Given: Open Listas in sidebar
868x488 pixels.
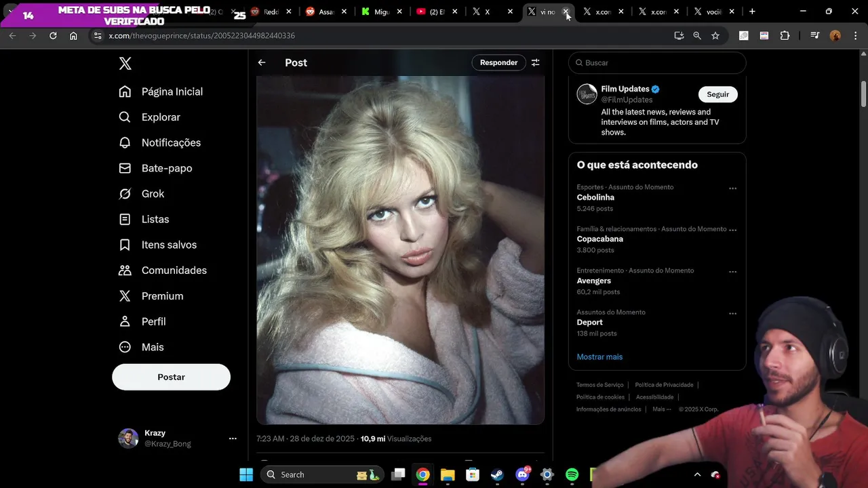Looking at the screenshot, I should click(144, 219).
